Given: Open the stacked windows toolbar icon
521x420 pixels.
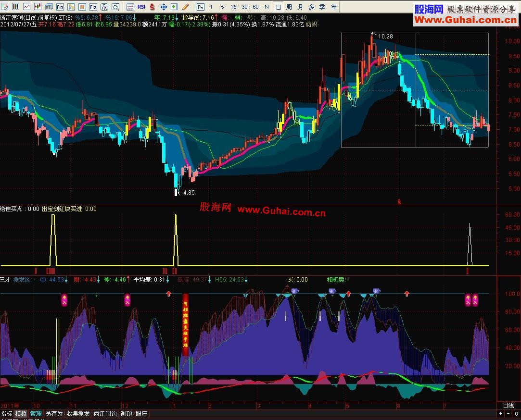Looking at the screenshot, I should point(49,7).
